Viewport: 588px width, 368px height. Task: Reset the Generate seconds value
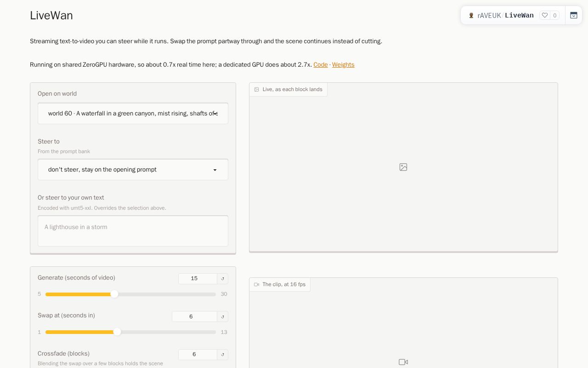[x=223, y=279]
